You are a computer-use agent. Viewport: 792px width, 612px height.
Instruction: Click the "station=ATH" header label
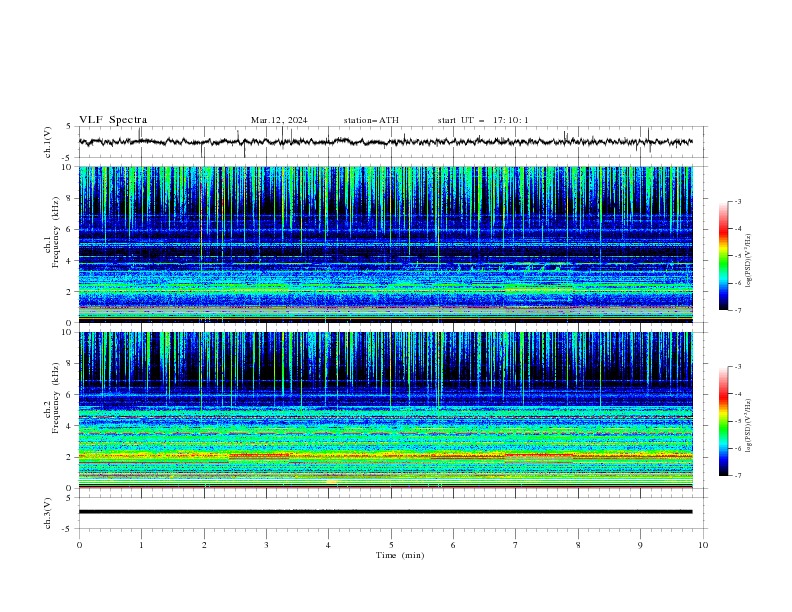(x=371, y=120)
